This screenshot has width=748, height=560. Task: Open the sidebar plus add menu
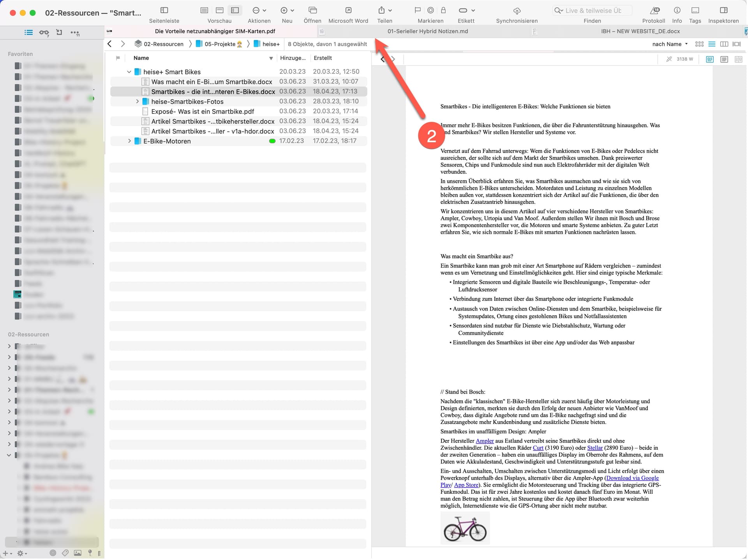(x=7, y=554)
